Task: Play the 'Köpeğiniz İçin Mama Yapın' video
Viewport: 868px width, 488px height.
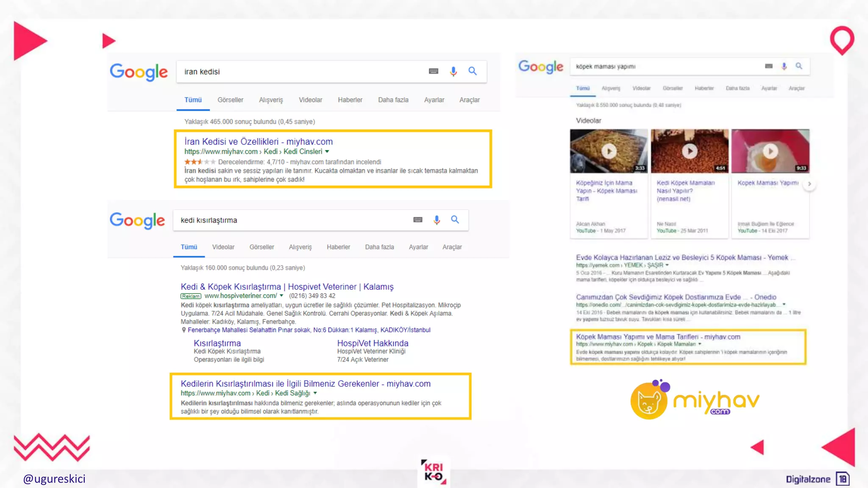Action: click(x=609, y=151)
